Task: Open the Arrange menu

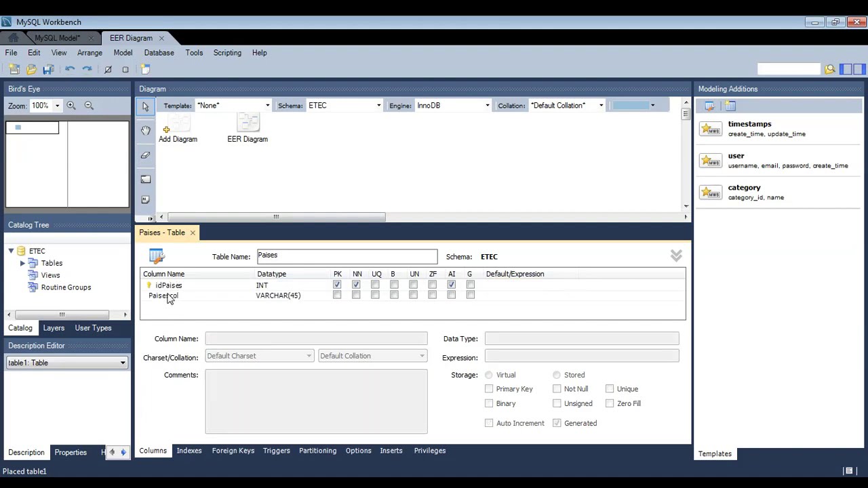Action: tap(90, 53)
